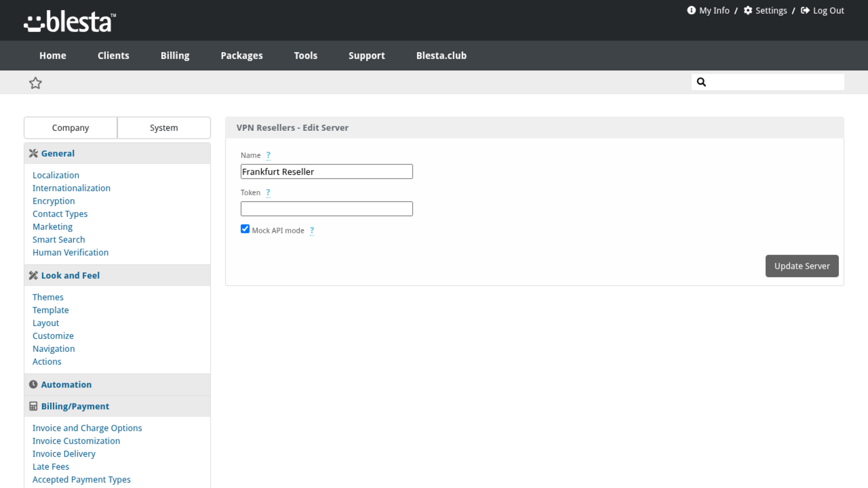Open Late Fees settings

click(51, 467)
